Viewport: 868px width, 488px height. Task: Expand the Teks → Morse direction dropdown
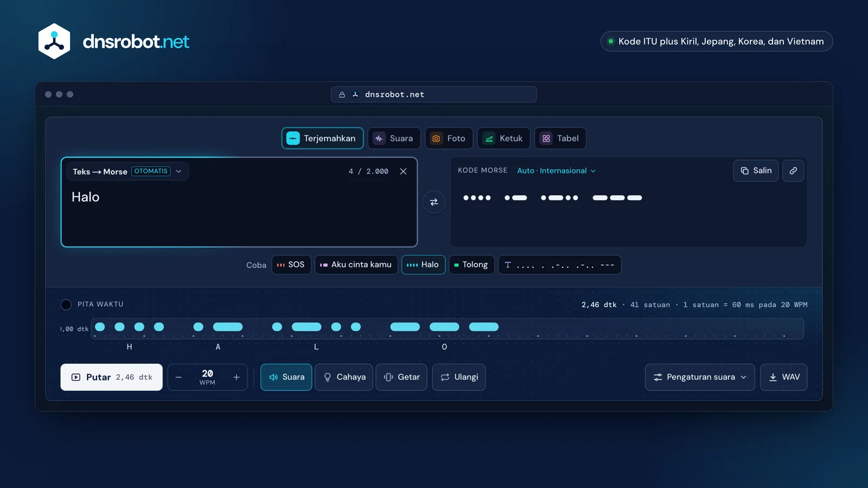[x=127, y=171]
